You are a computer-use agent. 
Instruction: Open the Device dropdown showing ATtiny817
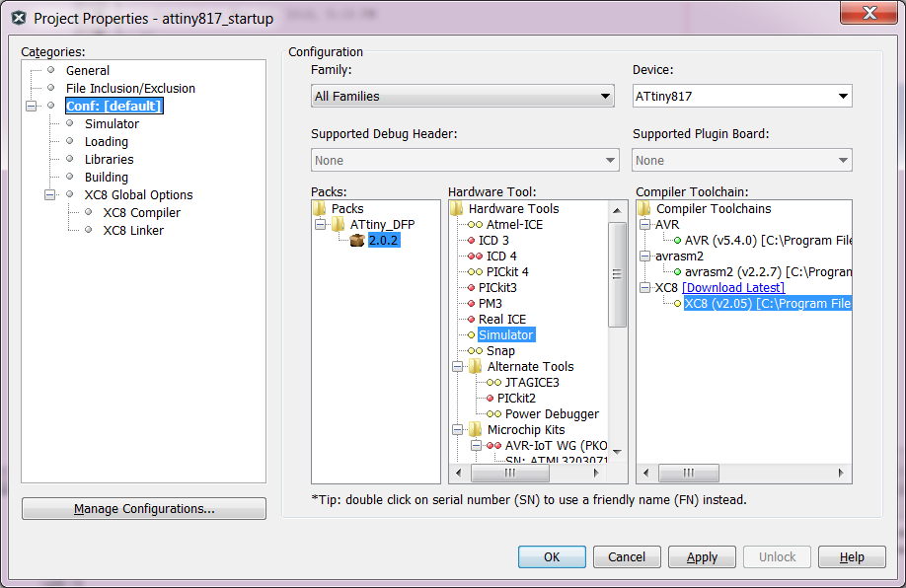[x=742, y=96]
